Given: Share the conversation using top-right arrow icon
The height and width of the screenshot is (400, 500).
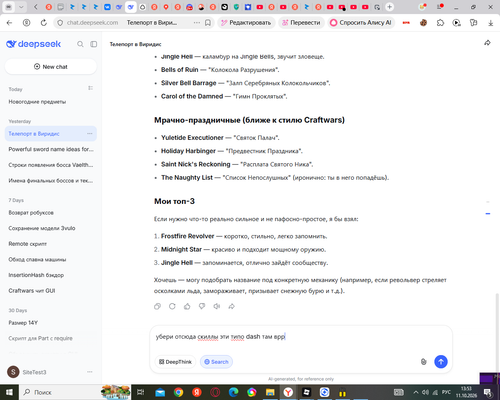Looking at the screenshot, I should 487,43.
